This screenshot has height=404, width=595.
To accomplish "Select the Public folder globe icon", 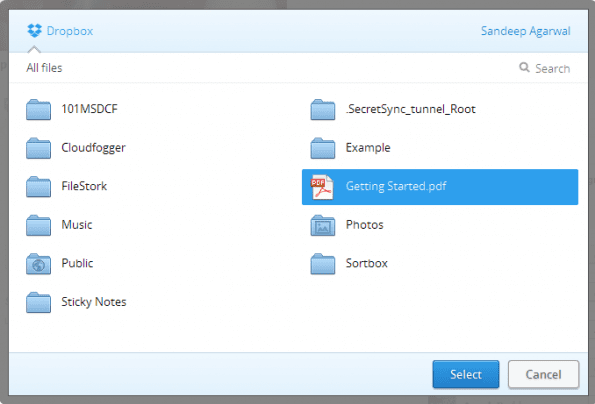I will [x=38, y=264].
